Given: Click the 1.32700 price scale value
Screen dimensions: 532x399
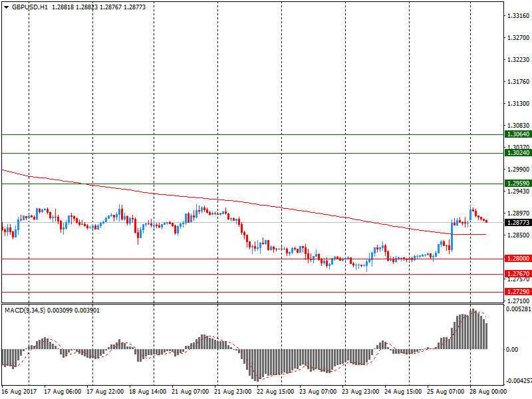Looking at the screenshot, I should 518,38.
